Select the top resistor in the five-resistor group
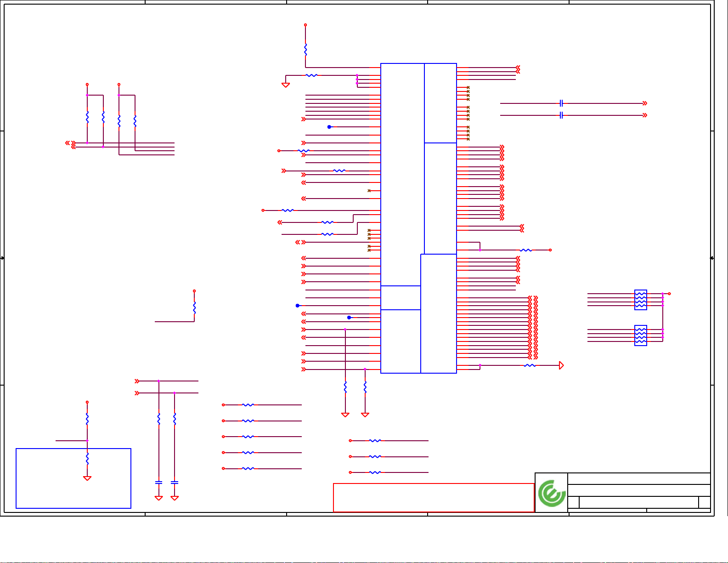The height and width of the screenshot is (563, 728). [248, 405]
